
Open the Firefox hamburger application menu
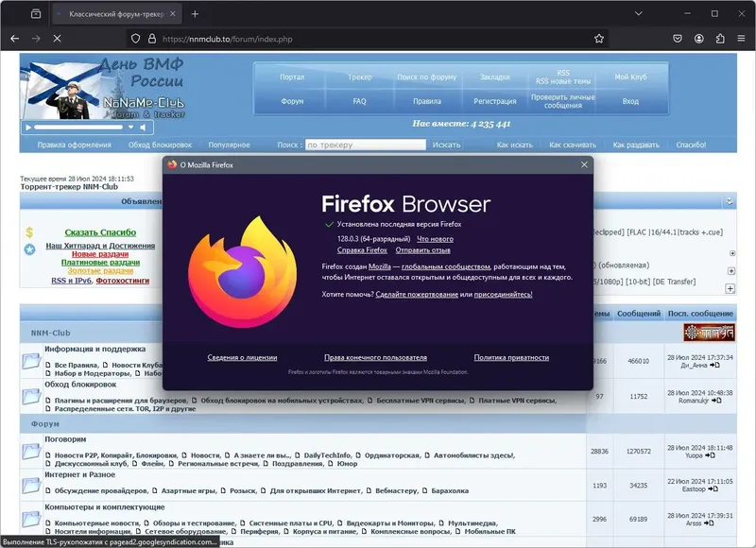coord(743,39)
